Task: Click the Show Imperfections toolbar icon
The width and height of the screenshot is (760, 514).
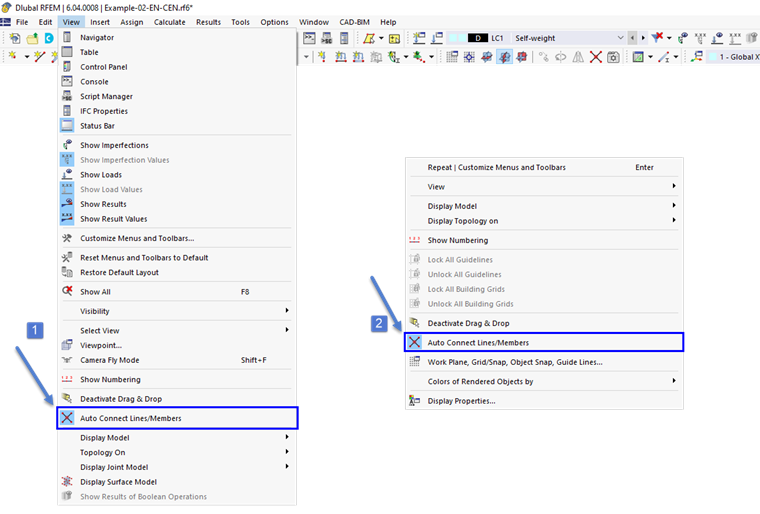Action: (683, 38)
